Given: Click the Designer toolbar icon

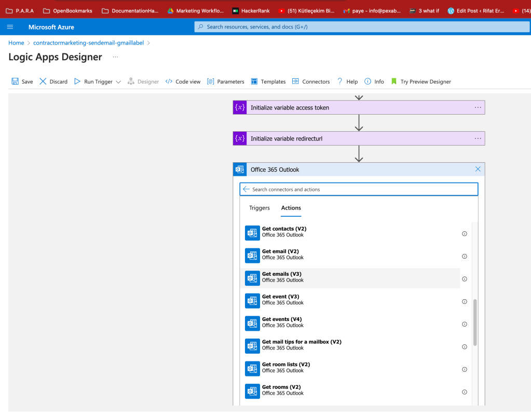Looking at the screenshot, I should tap(131, 81).
